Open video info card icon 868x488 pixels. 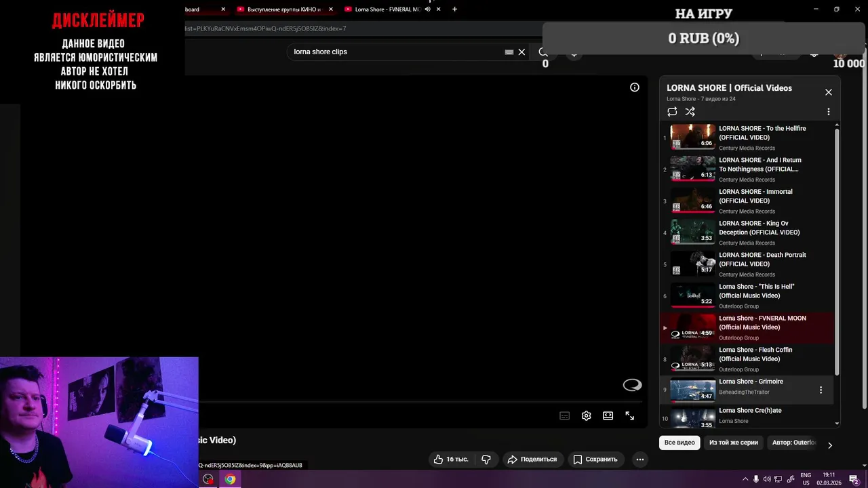635,87
